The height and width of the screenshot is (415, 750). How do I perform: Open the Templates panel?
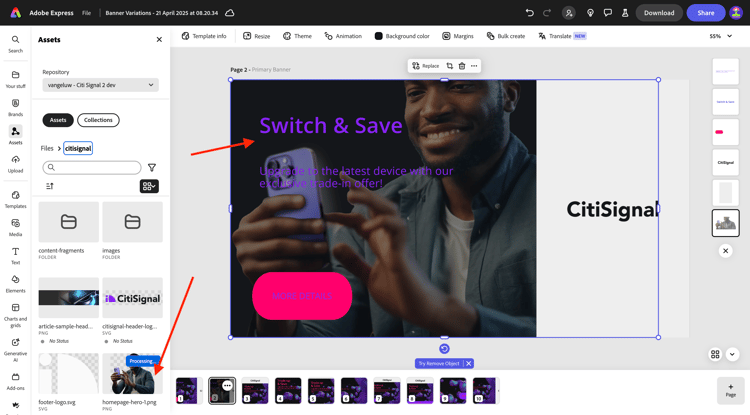pyautogui.click(x=15, y=199)
